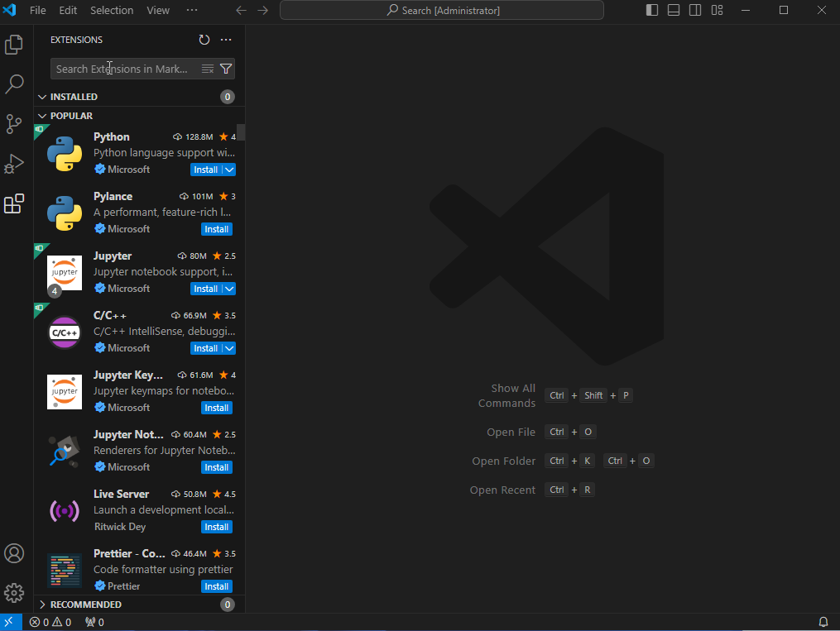
Task: Go forward with the right arrow
Action: pyautogui.click(x=262, y=10)
